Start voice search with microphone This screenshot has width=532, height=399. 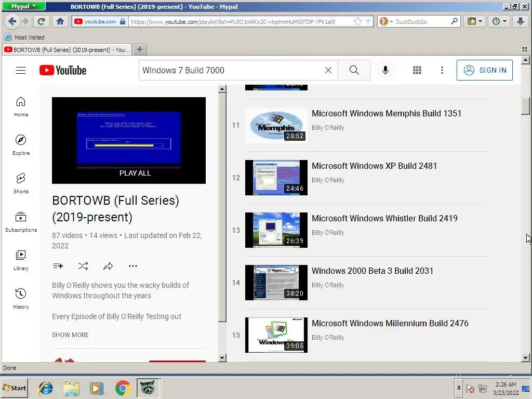point(385,70)
